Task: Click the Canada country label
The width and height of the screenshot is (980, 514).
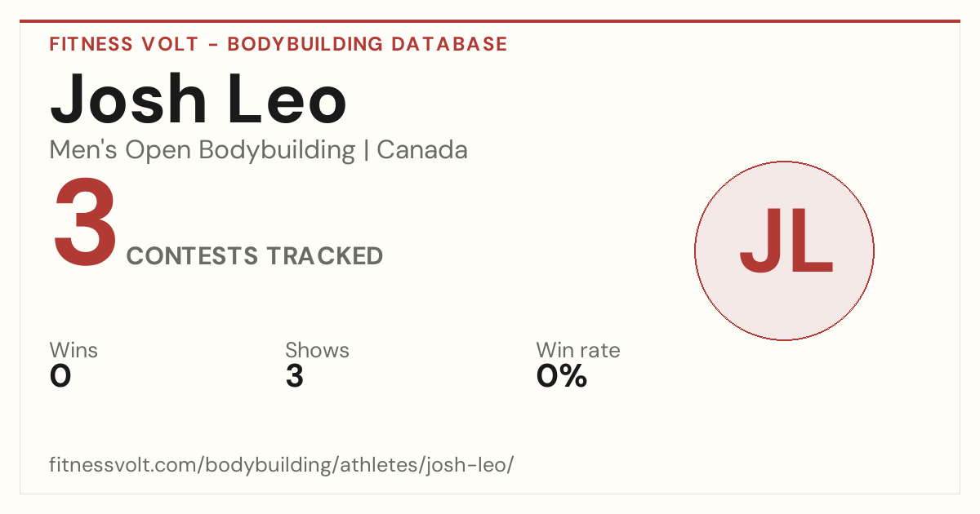Action: coord(422,150)
